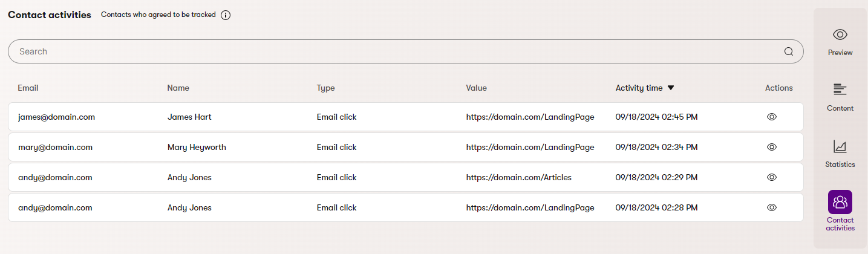The width and height of the screenshot is (868, 254).
Task: Click the https://domain.com/Articles URL
Action: coord(518,177)
